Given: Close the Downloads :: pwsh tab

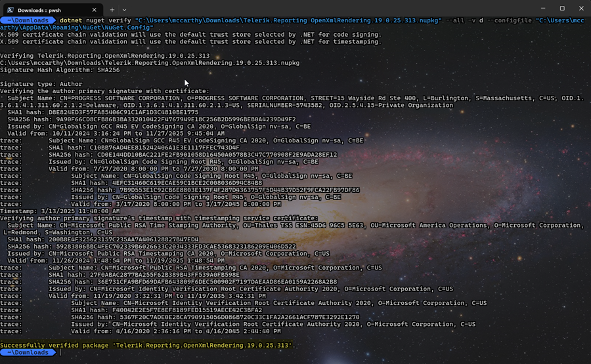Looking at the screenshot, I should click(93, 10).
